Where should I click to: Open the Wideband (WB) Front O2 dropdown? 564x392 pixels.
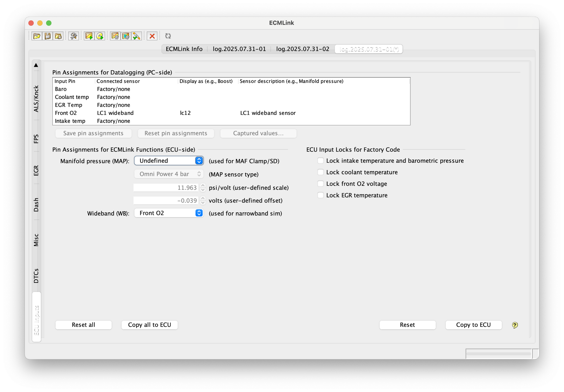pyautogui.click(x=169, y=213)
